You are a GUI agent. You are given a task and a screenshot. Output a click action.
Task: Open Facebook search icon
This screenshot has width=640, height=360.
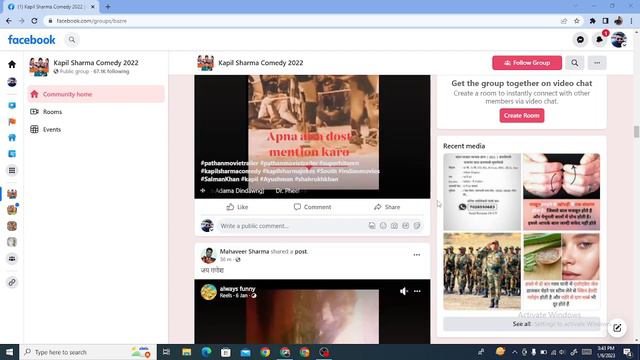pyautogui.click(x=72, y=40)
